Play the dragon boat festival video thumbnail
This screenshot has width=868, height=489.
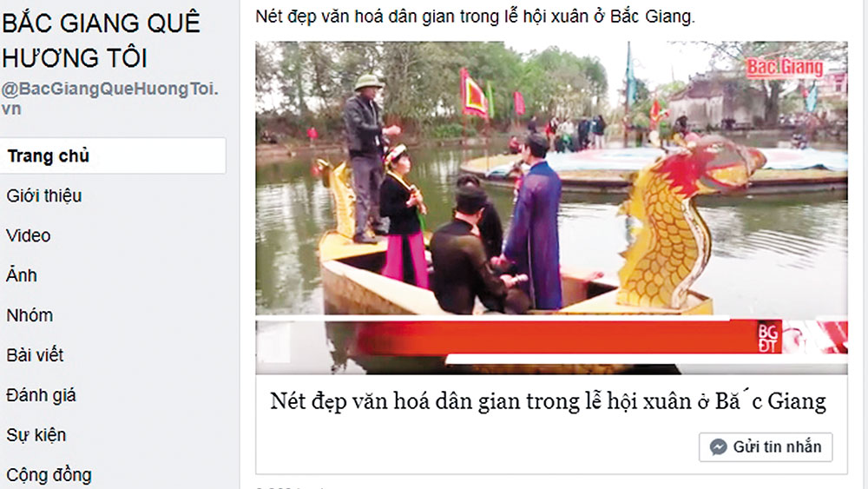tap(551, 208)
